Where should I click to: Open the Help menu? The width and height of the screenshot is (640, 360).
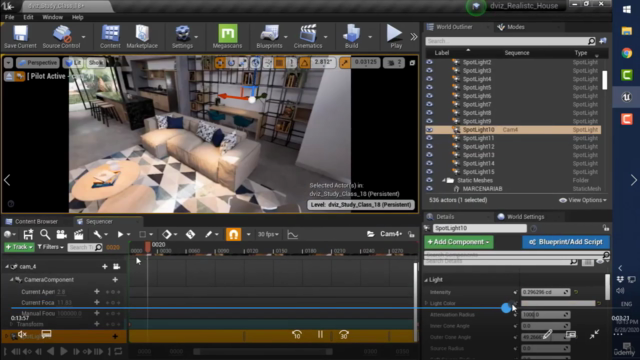click(x=78, y=17)
